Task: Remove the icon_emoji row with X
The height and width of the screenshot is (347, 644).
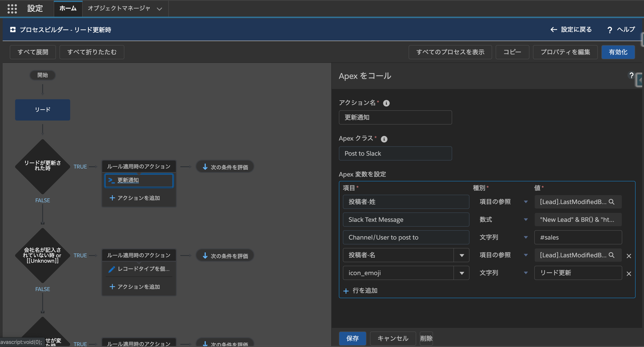Action: click(629, 274)
